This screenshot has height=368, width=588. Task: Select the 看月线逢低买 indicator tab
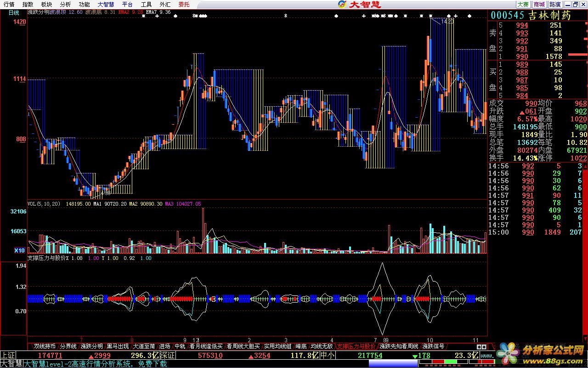click(206, 346)
